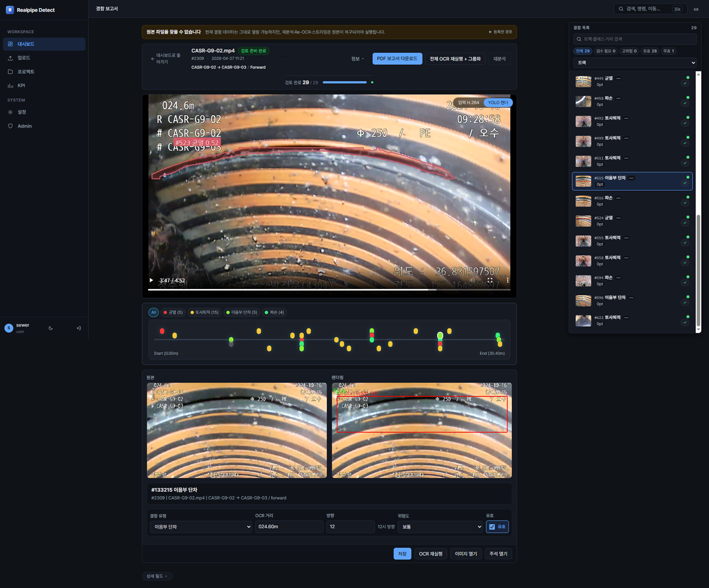Select the 전체 29 filter tab
Screen dimensions: 709x588
(582, 51)
